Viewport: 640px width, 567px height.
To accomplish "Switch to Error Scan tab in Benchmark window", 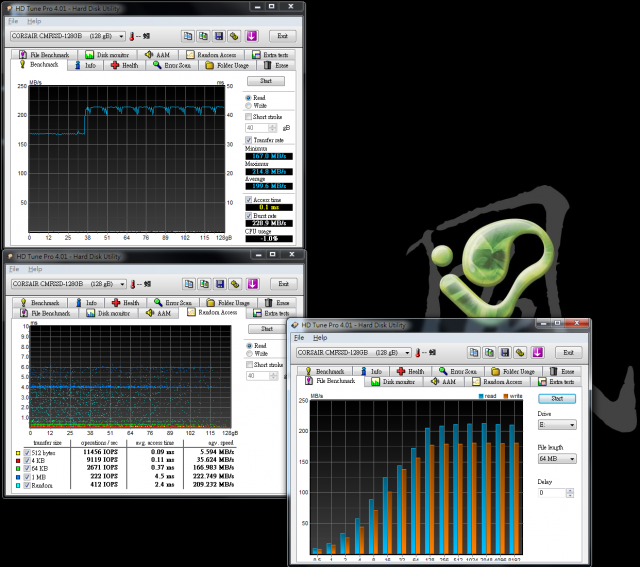I will 172,65.
